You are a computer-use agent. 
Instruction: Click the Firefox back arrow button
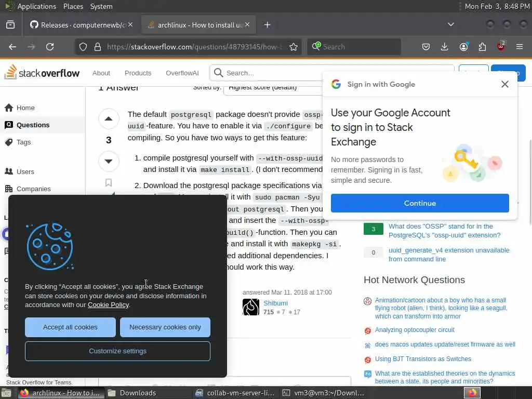(12, 47)
